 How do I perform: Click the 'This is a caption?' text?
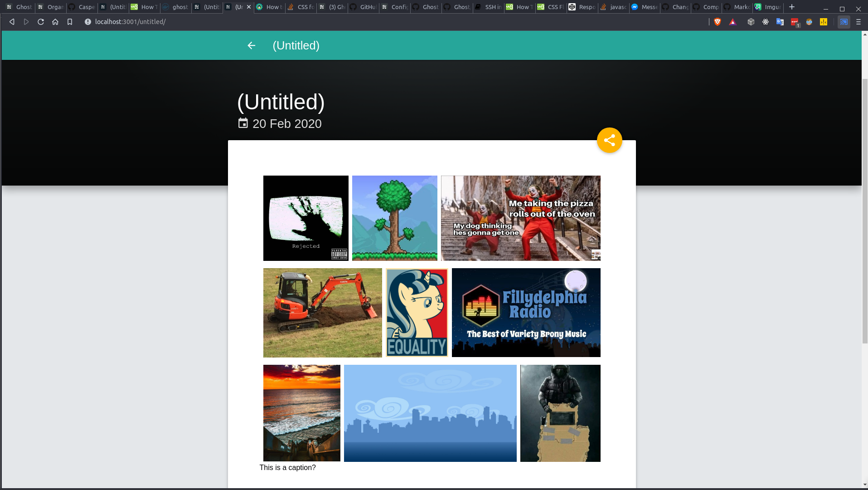[x=288, y=468]
